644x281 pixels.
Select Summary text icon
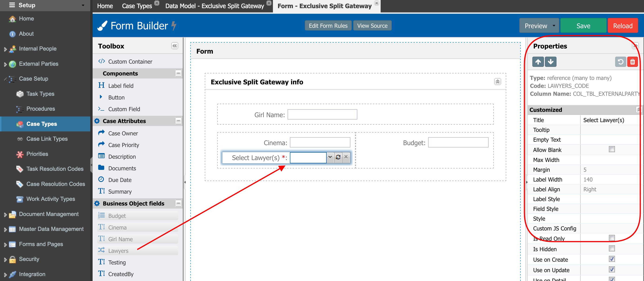click(101, 191)
